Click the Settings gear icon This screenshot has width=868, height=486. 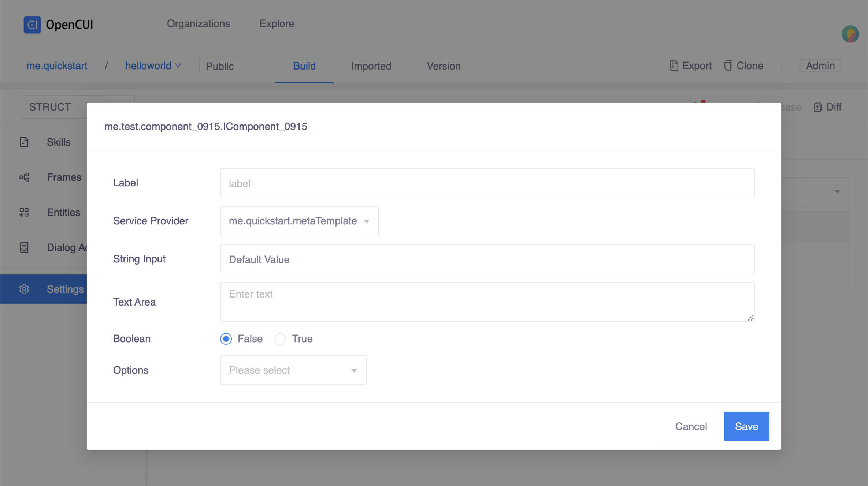[24, 289]
